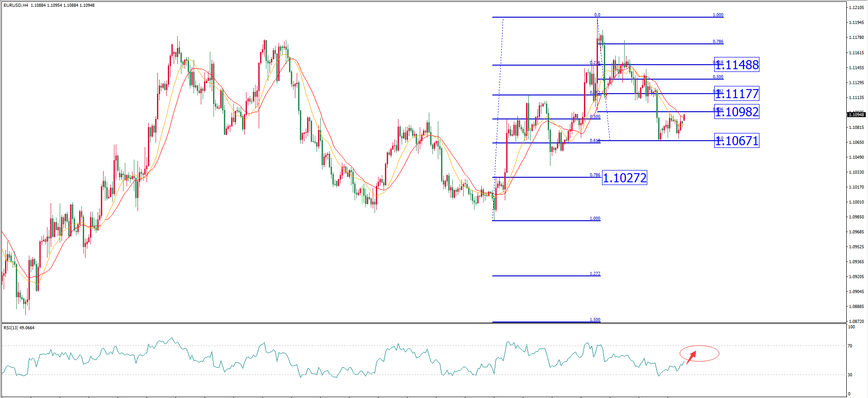The width and height of the screenshot is (868, 398).
Task: Click the 1.10272 price label box
Action: [624, 178]
